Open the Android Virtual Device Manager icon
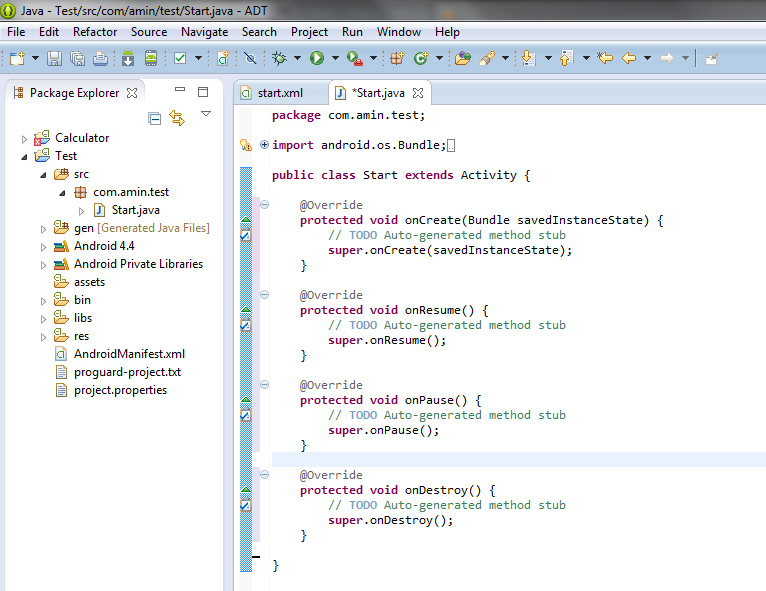This screenshot has width=766, height=591. [151, 58]
